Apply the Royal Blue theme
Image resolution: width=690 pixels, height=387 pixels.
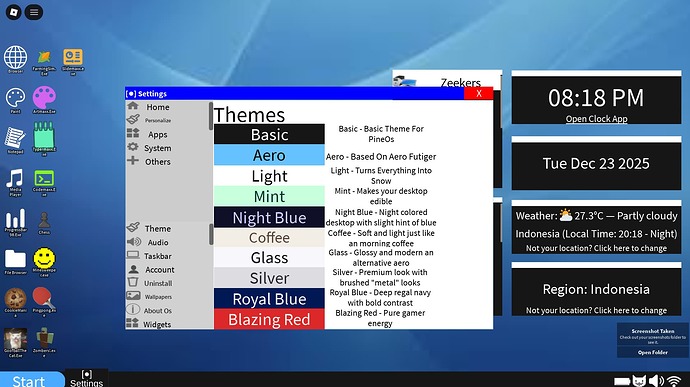(269, 299)
